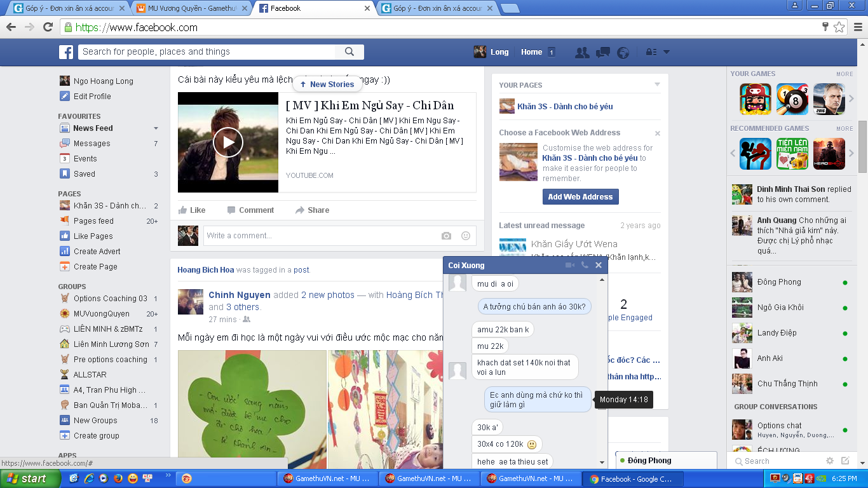868x488 pixels.
Task: Start video call in Coi Xuong chat
Action: pyautogui.click(x=570, y=265)
